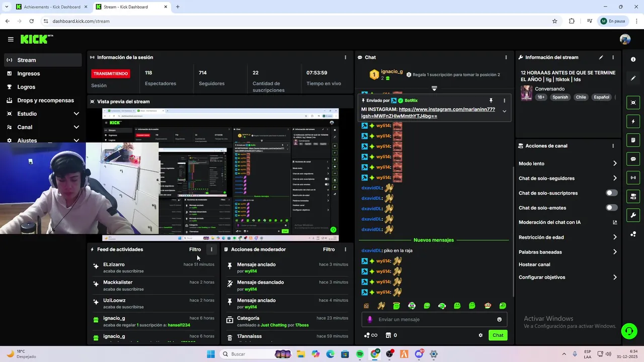
Task: Click the purple microphone icon in the chat input
Action: pyautogui.click(x=370, y=319)
